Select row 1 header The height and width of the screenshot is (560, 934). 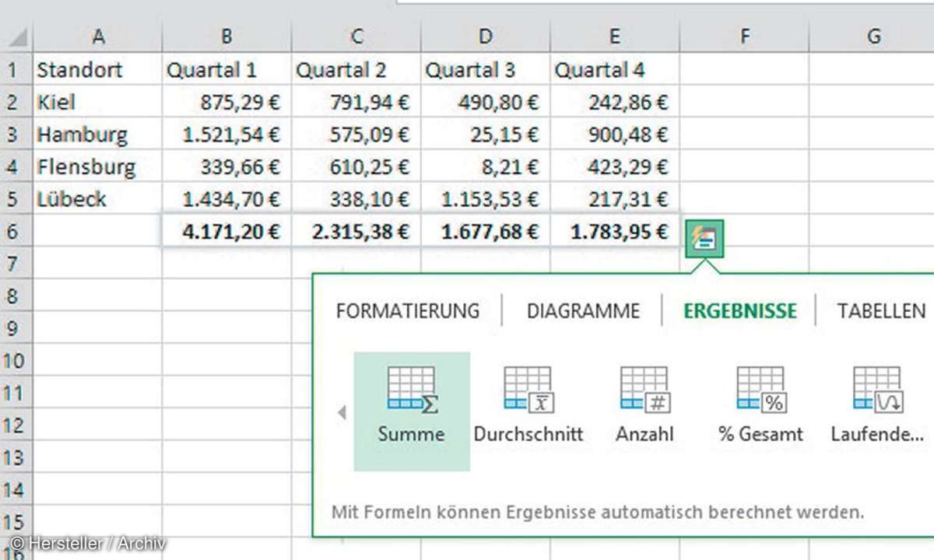pos(16,69)
